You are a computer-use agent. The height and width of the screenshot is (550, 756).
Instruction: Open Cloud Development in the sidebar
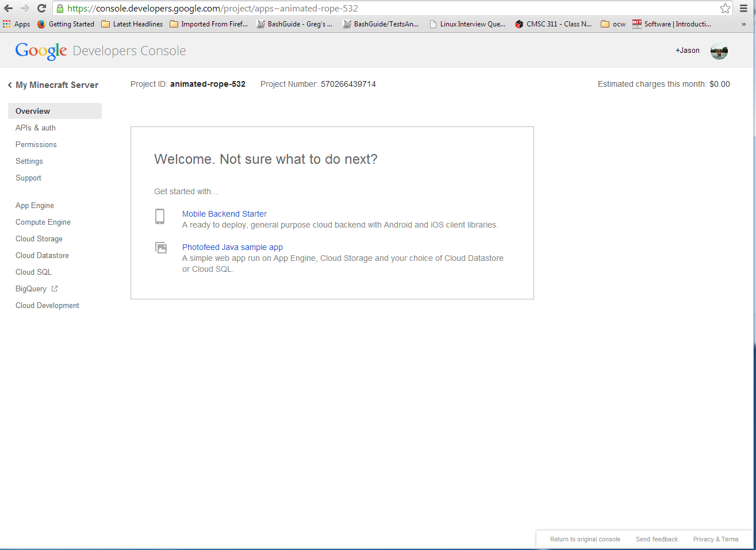[47, 305]
